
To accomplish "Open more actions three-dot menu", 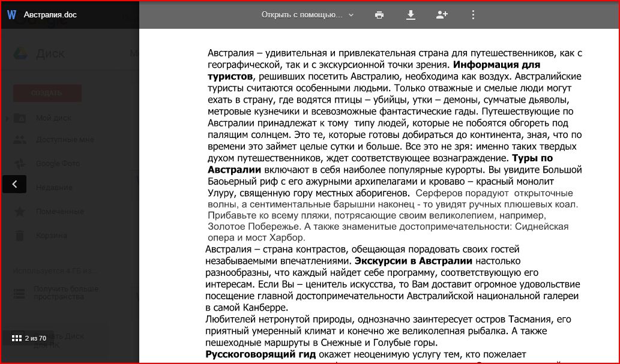I will 473,15.
